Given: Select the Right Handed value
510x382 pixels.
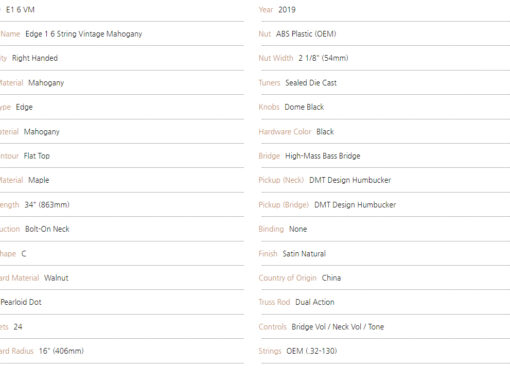Looking at the screenshot, I should (x=35, y=58).
